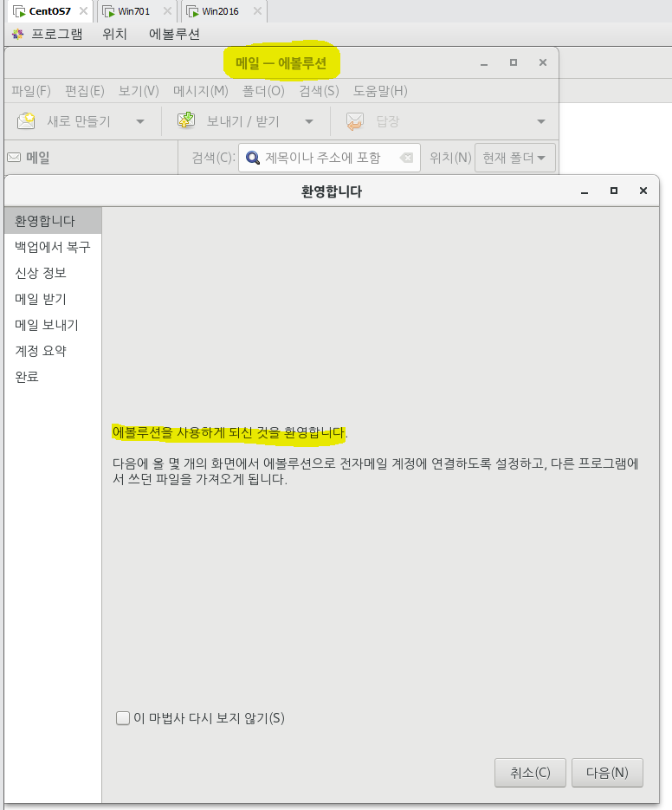Screen dimensions: 672x810
Task: Click the 메일 envelope icon in sidebar header
Action: pyautogui.click(x=14, y=158)
